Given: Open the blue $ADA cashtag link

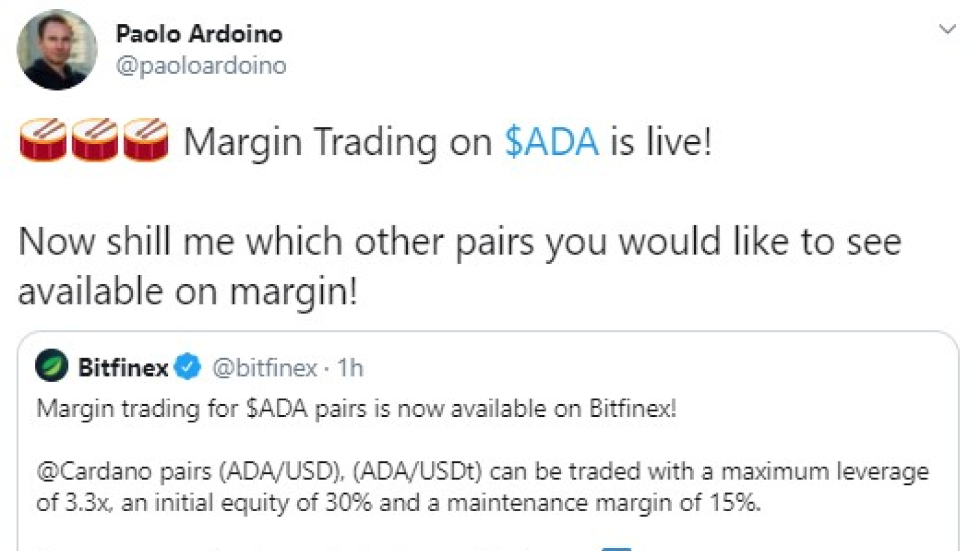Looking at the screenshot, I should pos(551,142).
